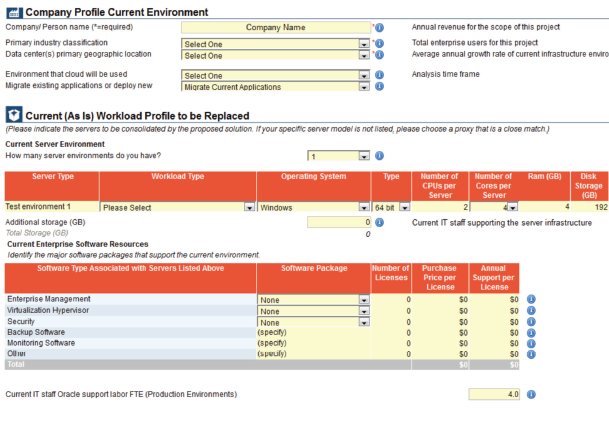Open Primary industry classification dropdown
The height and width of the screenshot is (421, 609).
click(x=275, y=44)
